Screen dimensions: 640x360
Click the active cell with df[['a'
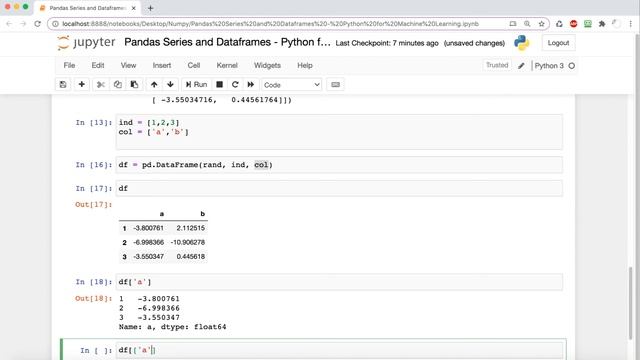[x=339, y=350]
